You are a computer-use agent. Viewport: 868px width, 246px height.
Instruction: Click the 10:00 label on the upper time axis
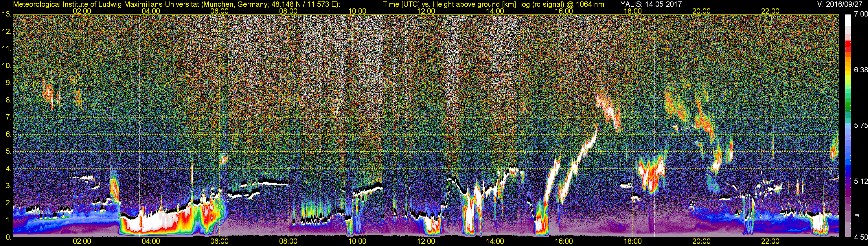357,11
